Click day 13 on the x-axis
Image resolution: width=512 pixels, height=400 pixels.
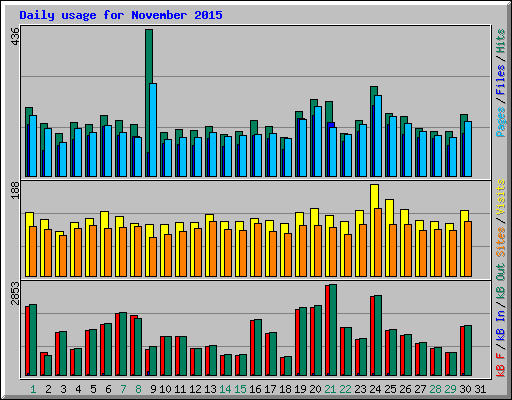click(x=210, y=389)
